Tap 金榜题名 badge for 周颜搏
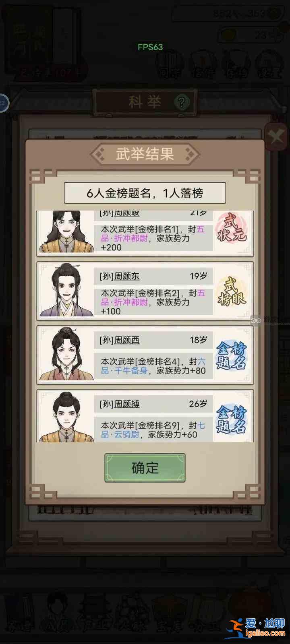 [231, 419]
